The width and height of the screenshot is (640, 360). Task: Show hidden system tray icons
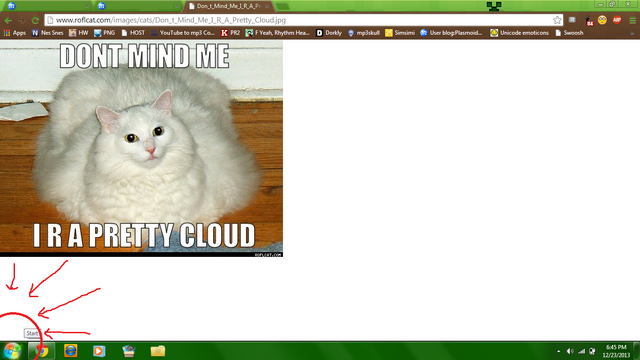tap(558, 351)
